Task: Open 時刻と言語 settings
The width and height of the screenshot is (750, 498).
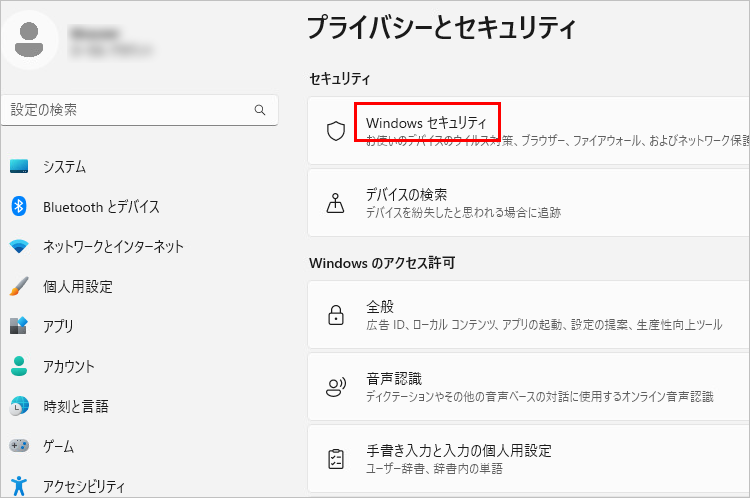Action: [75, 407]
